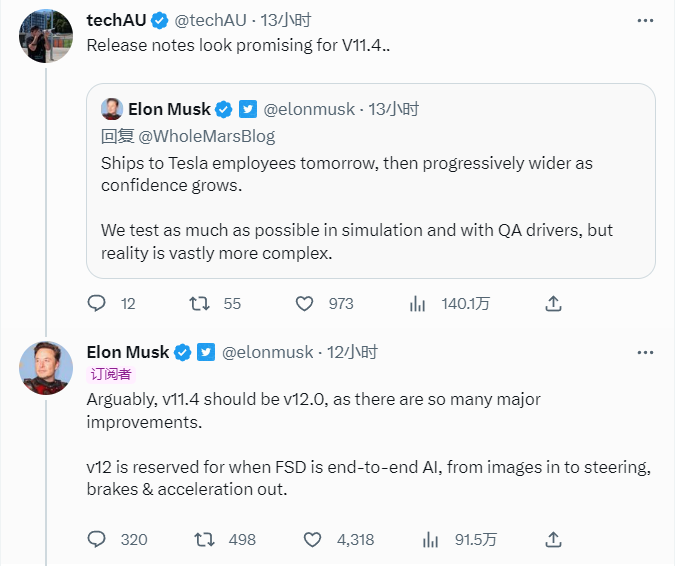View analytics of techAU's tweet
681x566 pixels.
tap(417, 303)
